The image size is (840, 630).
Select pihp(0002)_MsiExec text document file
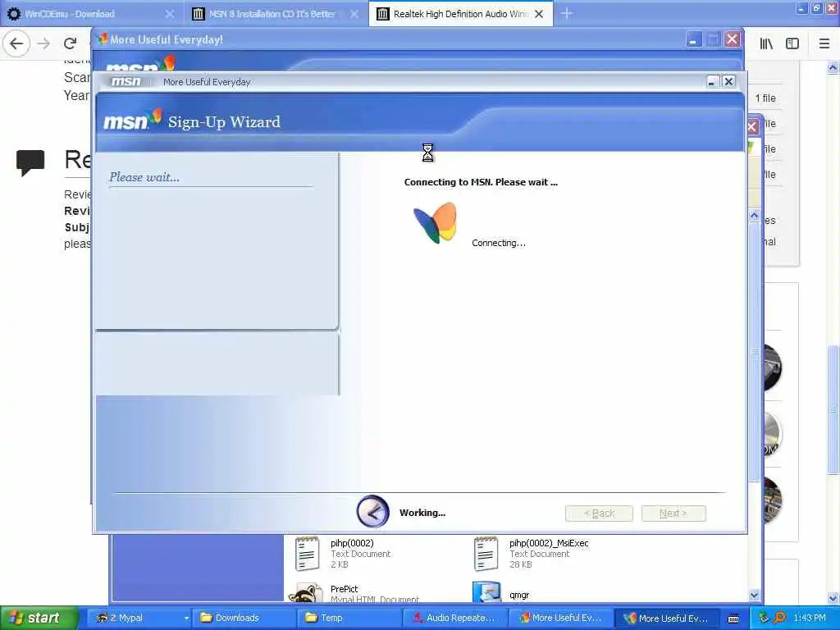tap(531, 554)
